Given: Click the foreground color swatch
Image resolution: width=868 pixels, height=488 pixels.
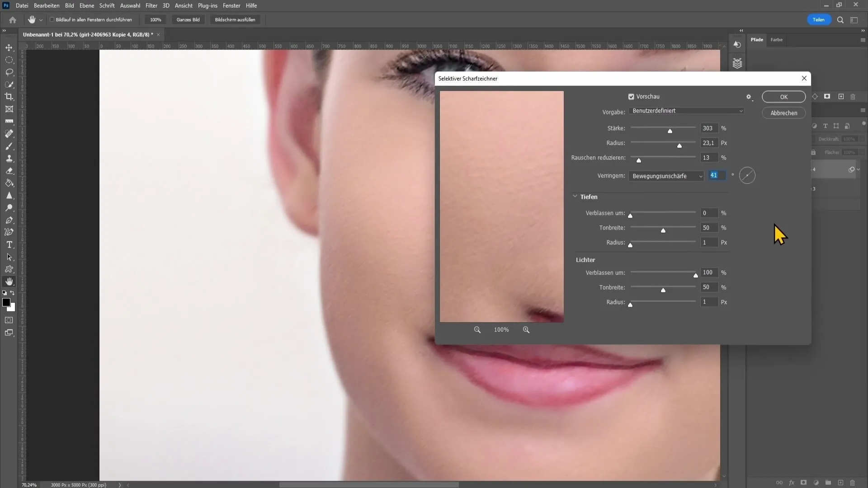Looking at the screenshot, I should click(6, 302).
